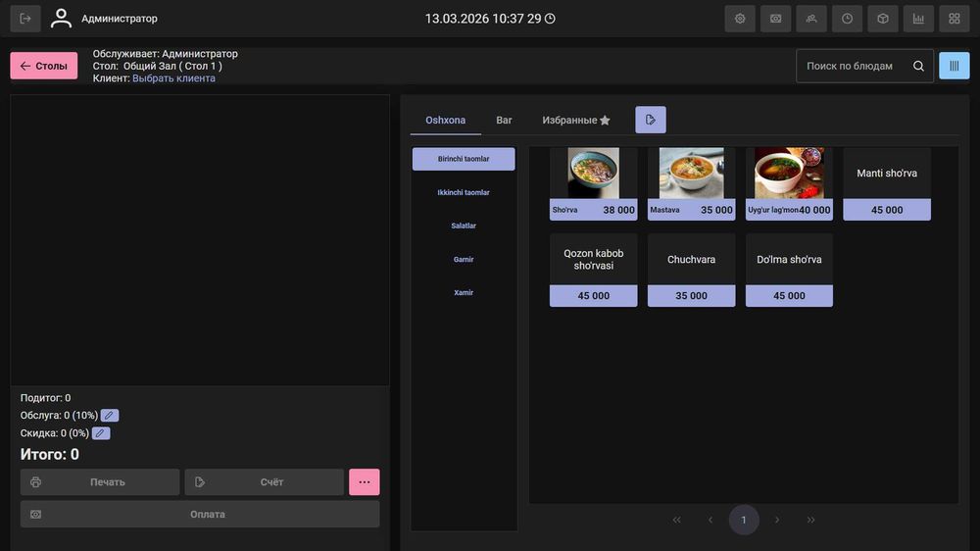980x551 pixels.
Task: Select the Garnir category
Action: [464, 260]
